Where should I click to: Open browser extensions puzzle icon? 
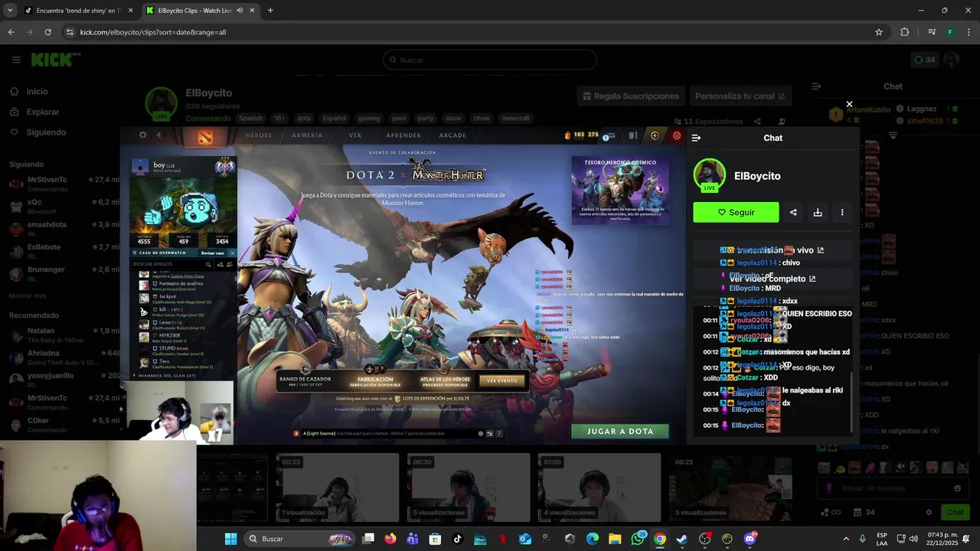[x=905, y=32]
